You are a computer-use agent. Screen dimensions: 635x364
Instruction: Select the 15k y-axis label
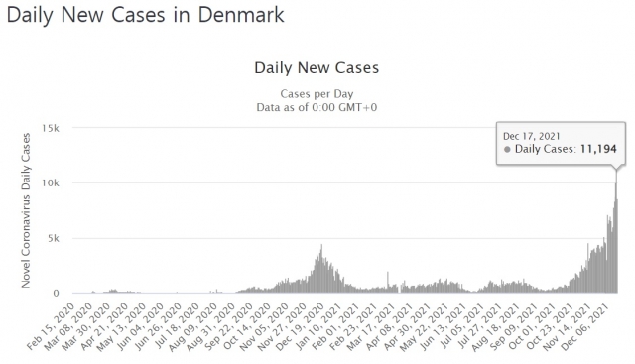point(51,128)
